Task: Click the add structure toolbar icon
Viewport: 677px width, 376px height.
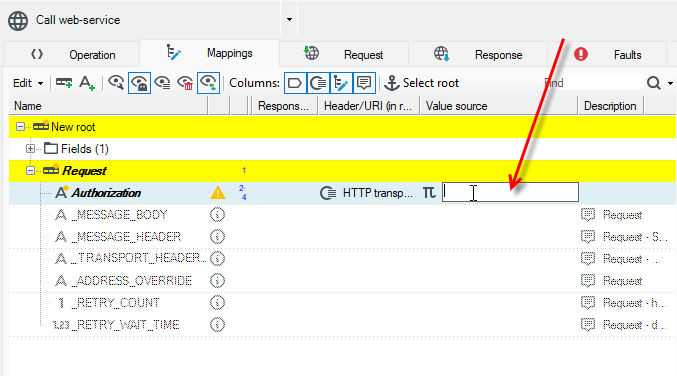Action: (64, 82)
